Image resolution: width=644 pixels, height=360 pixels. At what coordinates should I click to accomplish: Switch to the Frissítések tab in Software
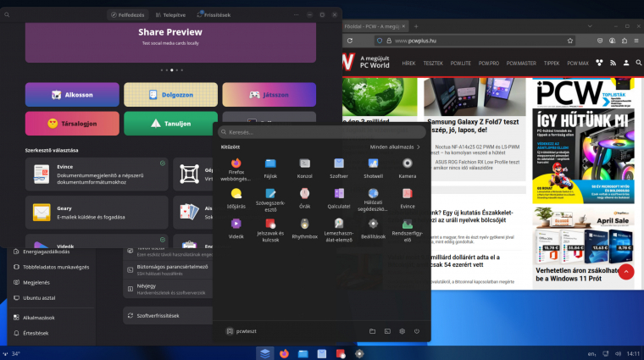coord(214,14)
